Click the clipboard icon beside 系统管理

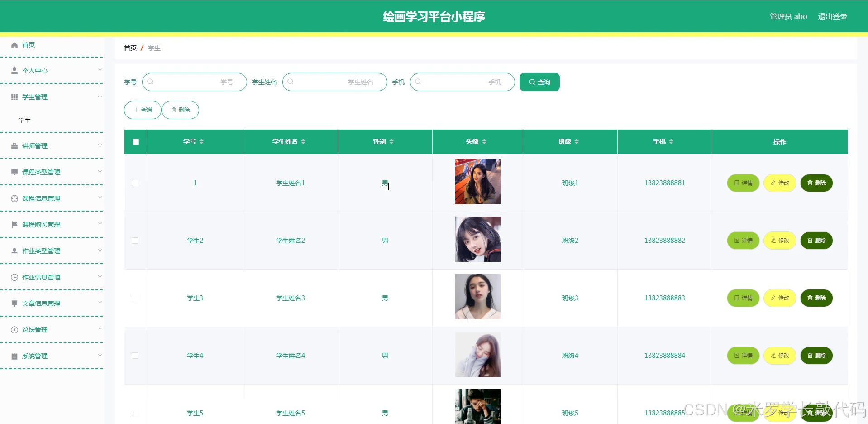click(x=14, y=356)
